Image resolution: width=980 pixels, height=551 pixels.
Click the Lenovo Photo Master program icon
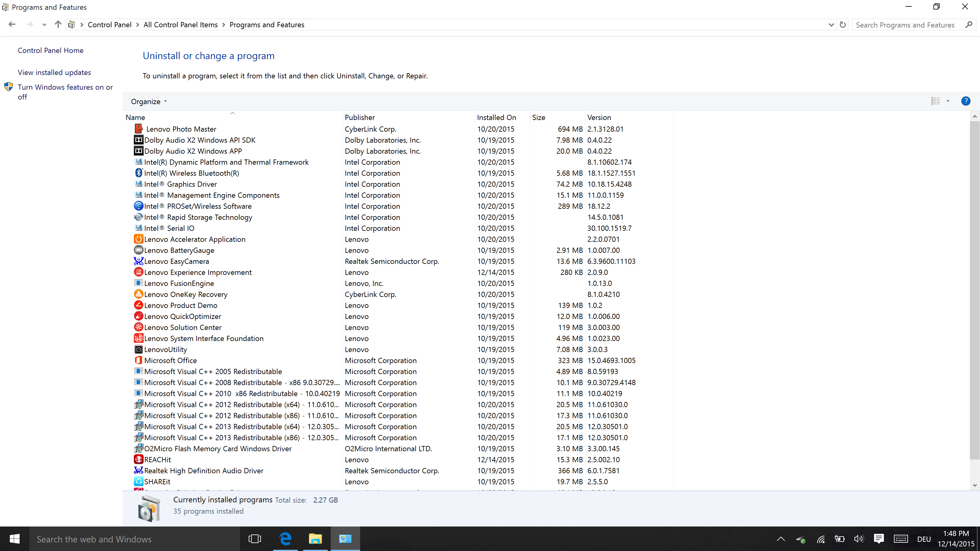click(x=138, y=129)
